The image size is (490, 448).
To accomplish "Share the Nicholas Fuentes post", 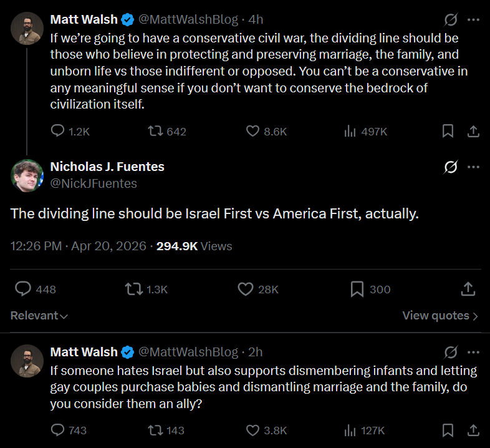I will pos(468,289).
